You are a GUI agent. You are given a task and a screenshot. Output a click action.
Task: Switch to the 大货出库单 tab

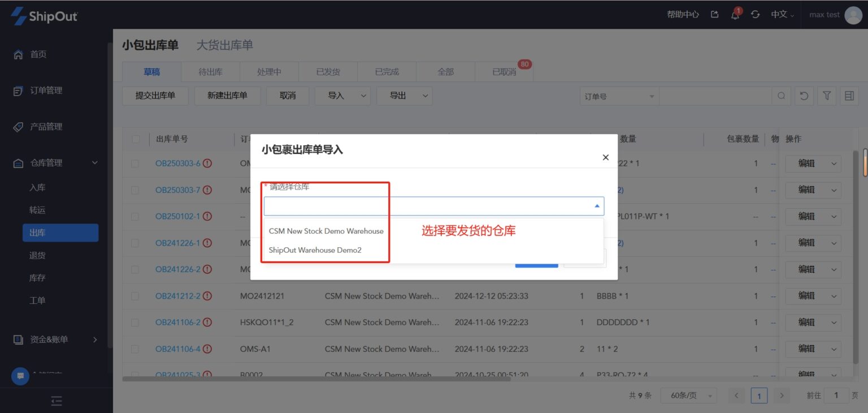[x=224, y=45]
